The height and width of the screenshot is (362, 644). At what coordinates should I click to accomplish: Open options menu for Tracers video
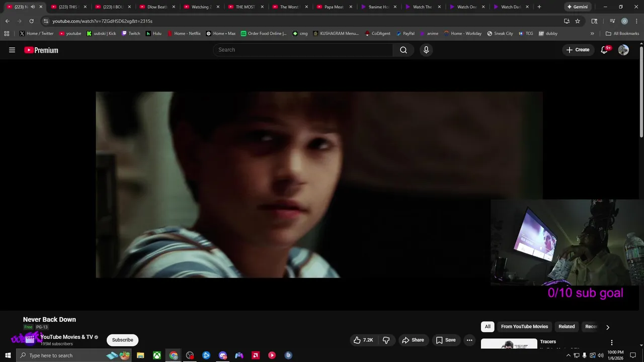click(612, 342)
